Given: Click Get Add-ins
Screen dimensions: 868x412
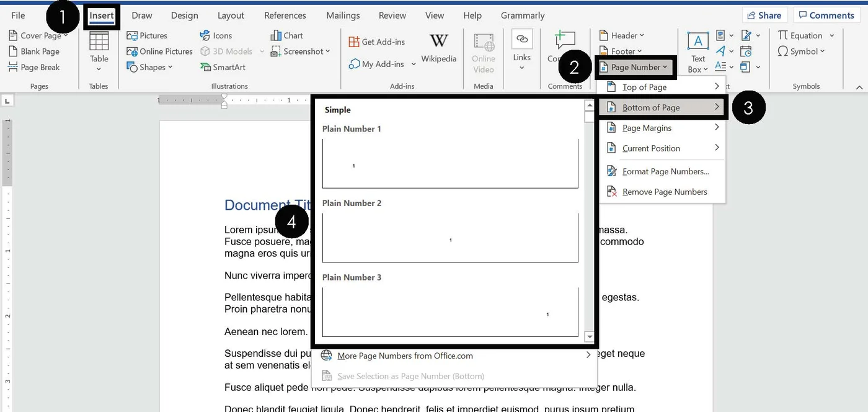Looking at the screenshot, I should [x=376, y=42].
